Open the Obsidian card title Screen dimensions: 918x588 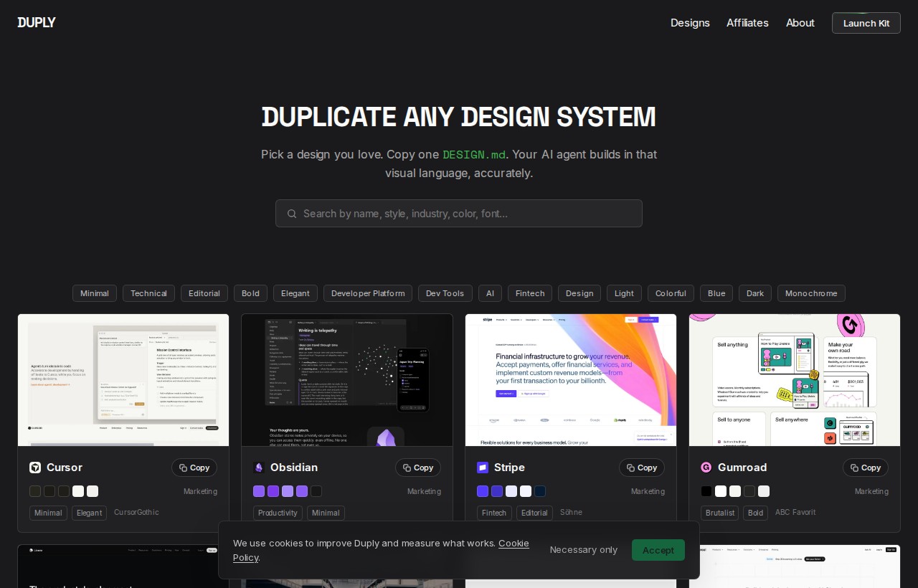click(294, 468)
